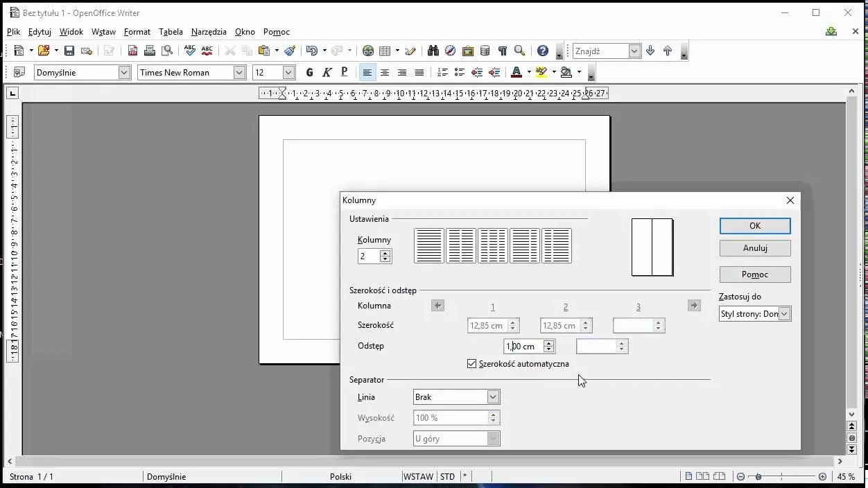Open the Navigator compass icon
Image resolution: width=868 pixels, height=488 pixels.
pyautogui.click(x=450, y=51)
